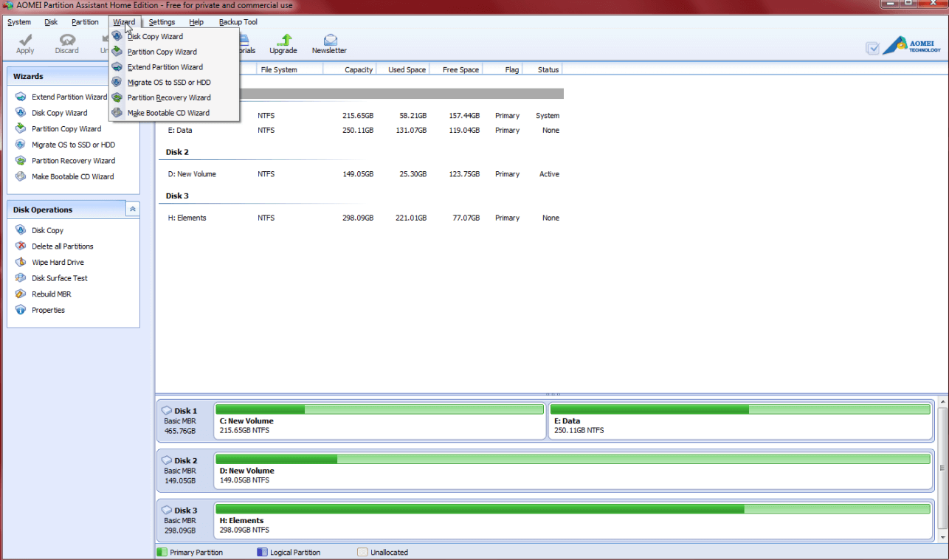Image resolution: width=949 pixels, height=560 pixels.
Task: Click the AOMEI Technology logo
Action: coord(912,45)
